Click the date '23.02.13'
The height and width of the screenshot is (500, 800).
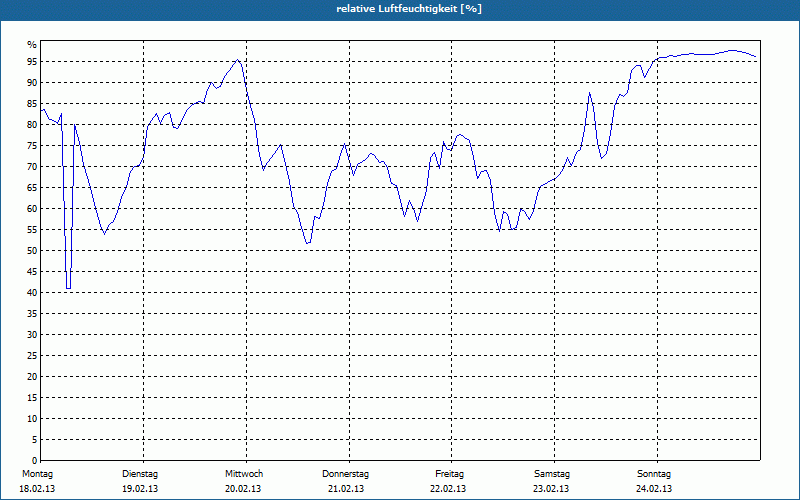551,489
